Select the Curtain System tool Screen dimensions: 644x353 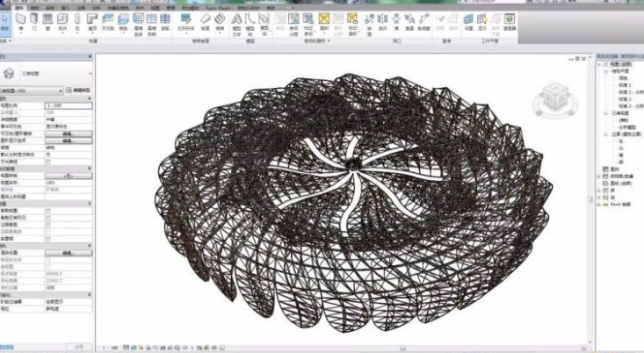coord(139,24)
